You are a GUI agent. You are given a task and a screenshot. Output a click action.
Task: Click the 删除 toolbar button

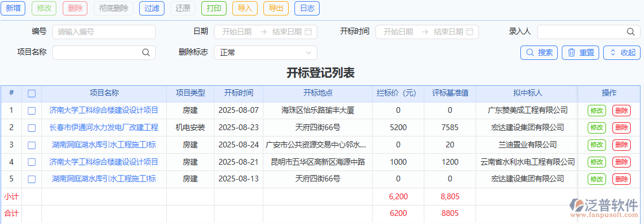pyautogui.click(x=75, y=8)
